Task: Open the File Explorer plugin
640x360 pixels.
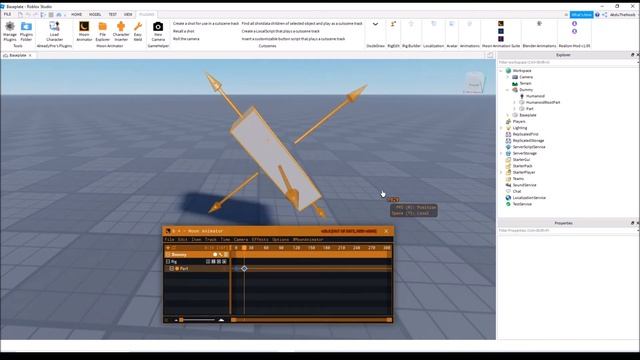Action: tap(102, 31)
